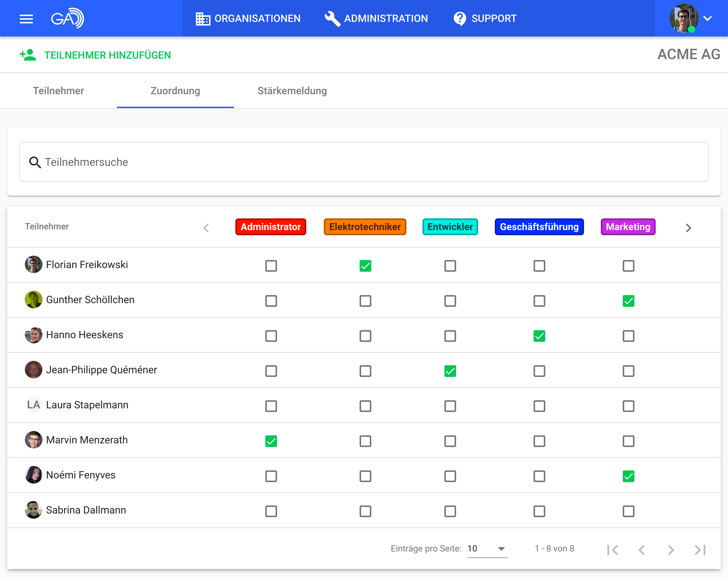The width and height of the screenshot is (728, 579).
Task: Go to first page of table
Action: [x=613, y=550]
